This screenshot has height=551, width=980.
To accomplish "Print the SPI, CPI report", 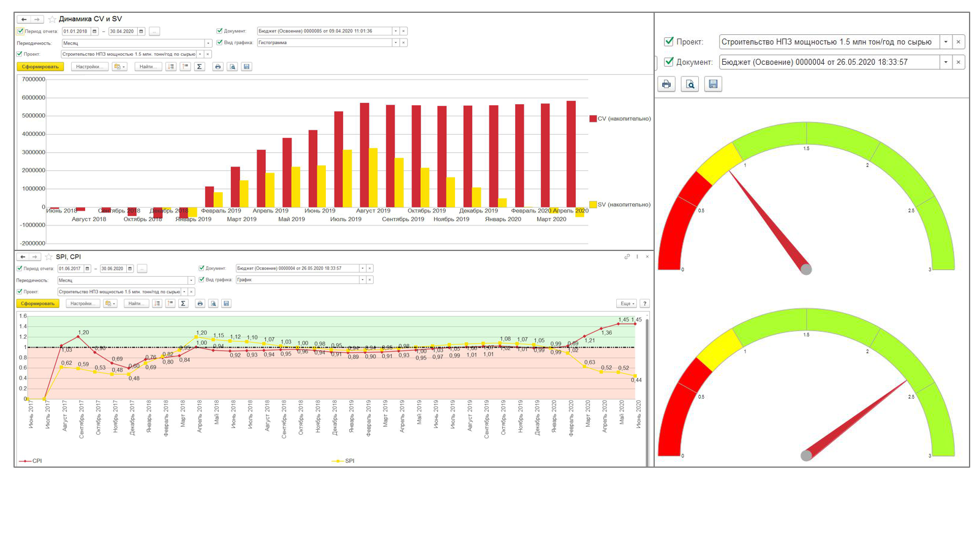I will click(200, 304).
